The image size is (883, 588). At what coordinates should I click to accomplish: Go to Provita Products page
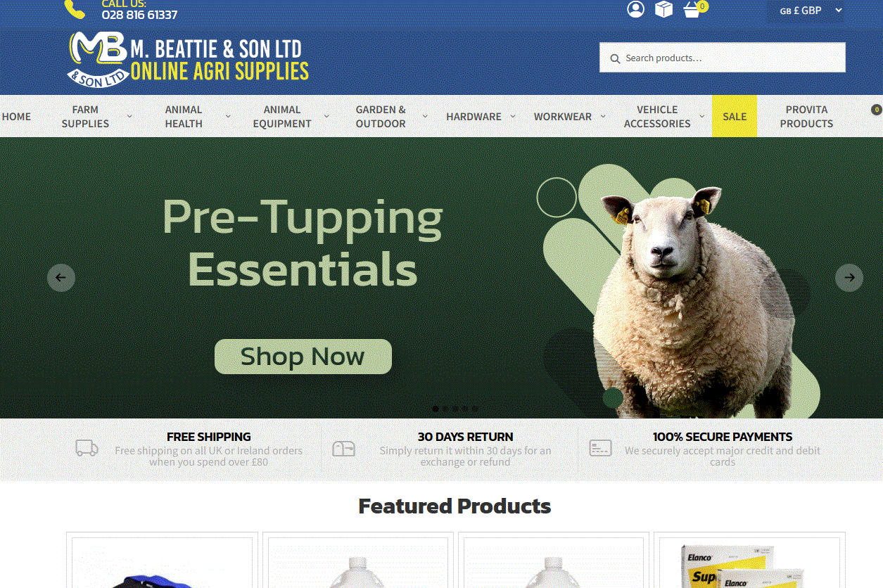click(x=806, y=116)
